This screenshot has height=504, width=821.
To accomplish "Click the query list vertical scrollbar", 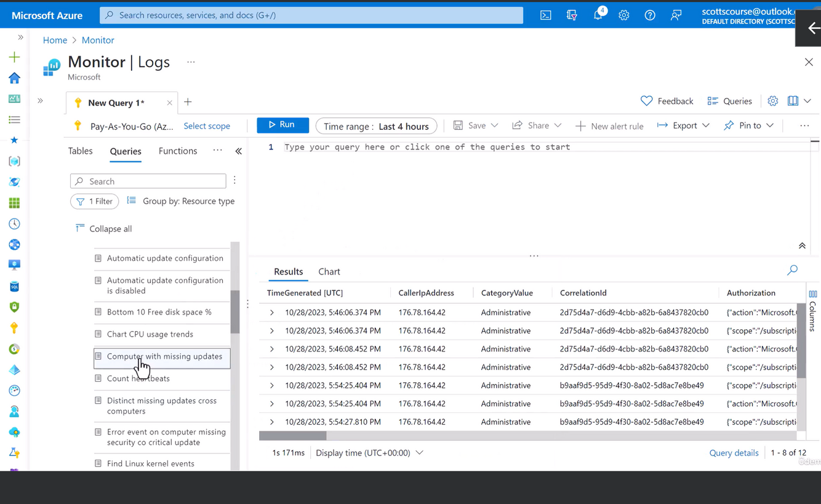I will [x=235, y=311].
